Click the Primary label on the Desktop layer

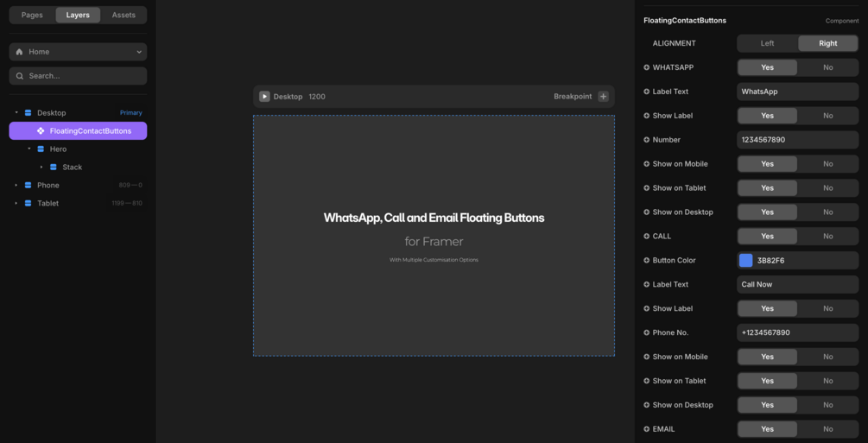pos(131,112)
